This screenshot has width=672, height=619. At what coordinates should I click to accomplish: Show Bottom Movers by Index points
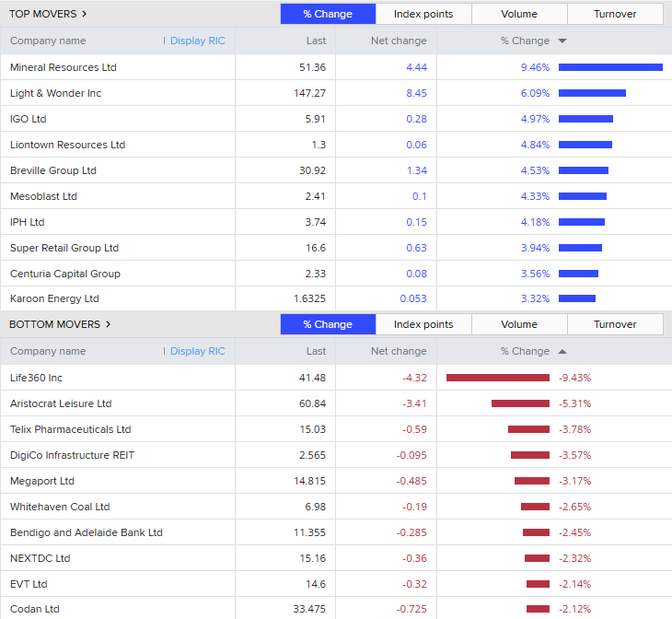(423, 324)
